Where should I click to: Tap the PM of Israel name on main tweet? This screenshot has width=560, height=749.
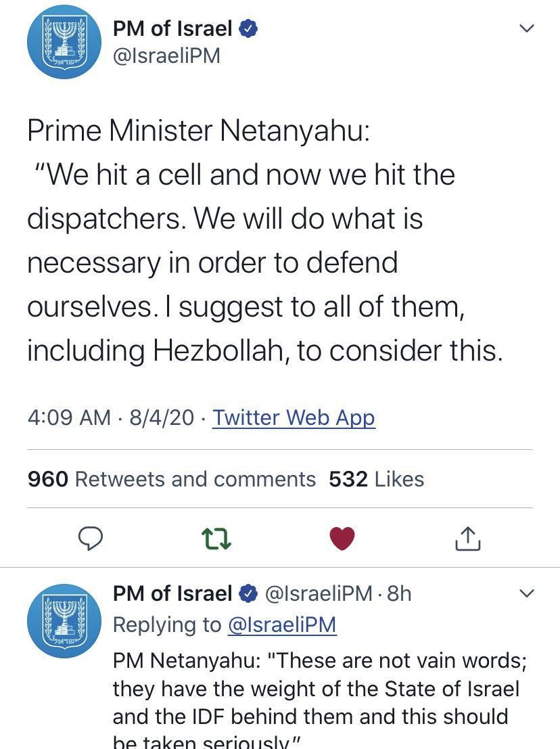coord(172,29)
